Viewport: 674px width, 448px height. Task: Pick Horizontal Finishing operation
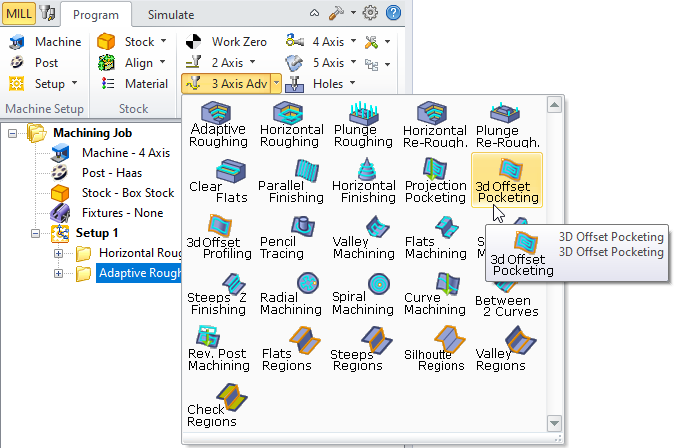tap(364, 181)
